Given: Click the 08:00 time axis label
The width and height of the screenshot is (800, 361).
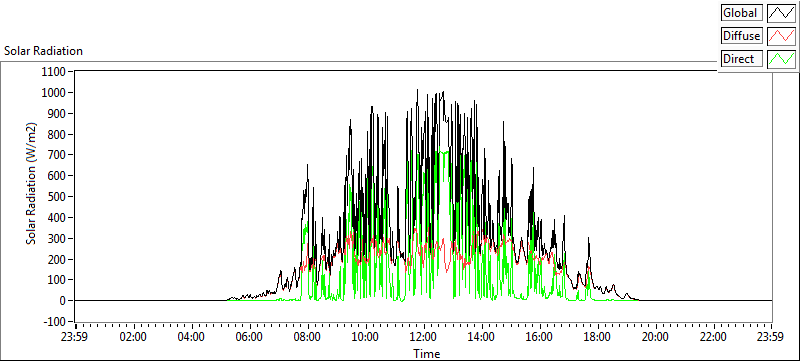Looking at the screenshot, I should click(x=308, y=337).
